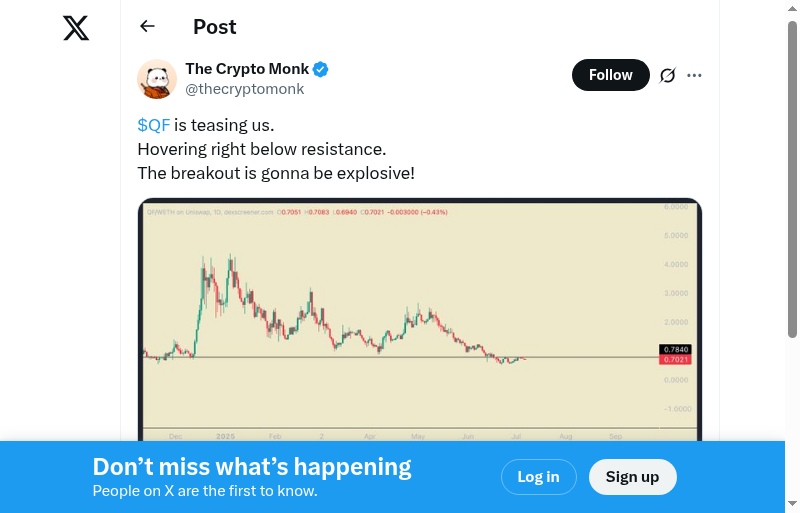Click the scrollbar down arrow
Image resolution: width=800 pixels, height=513 pixels.
792,504
